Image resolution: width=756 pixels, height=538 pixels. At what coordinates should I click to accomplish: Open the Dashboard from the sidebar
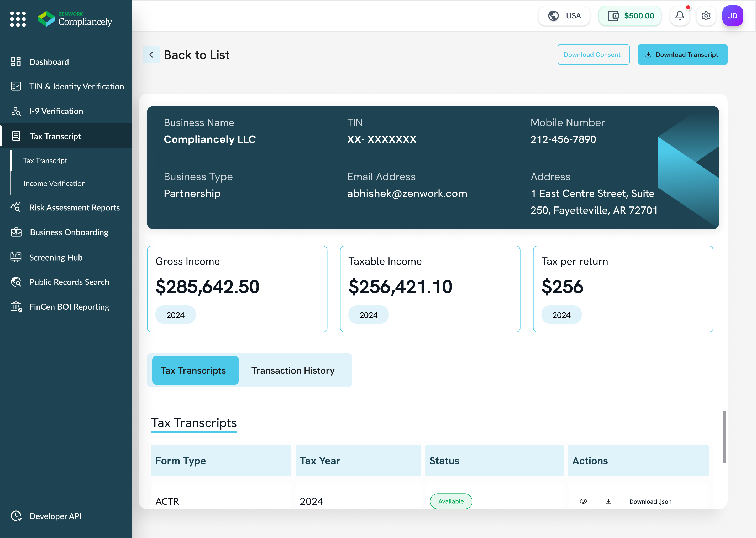(x=49, y=62)
